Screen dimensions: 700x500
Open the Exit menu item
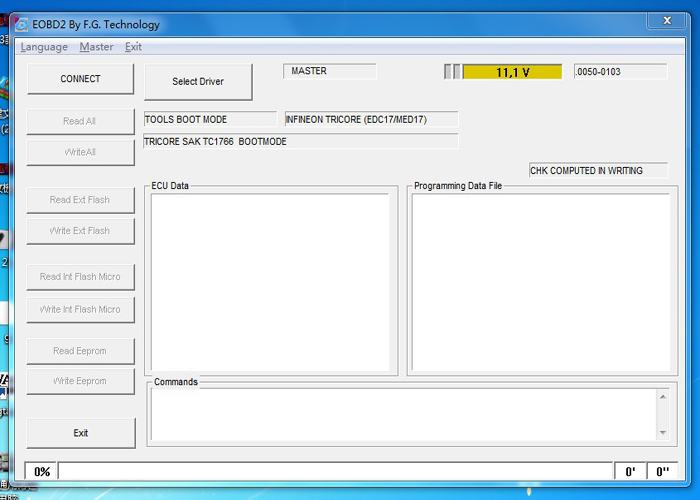coord(133,47)
